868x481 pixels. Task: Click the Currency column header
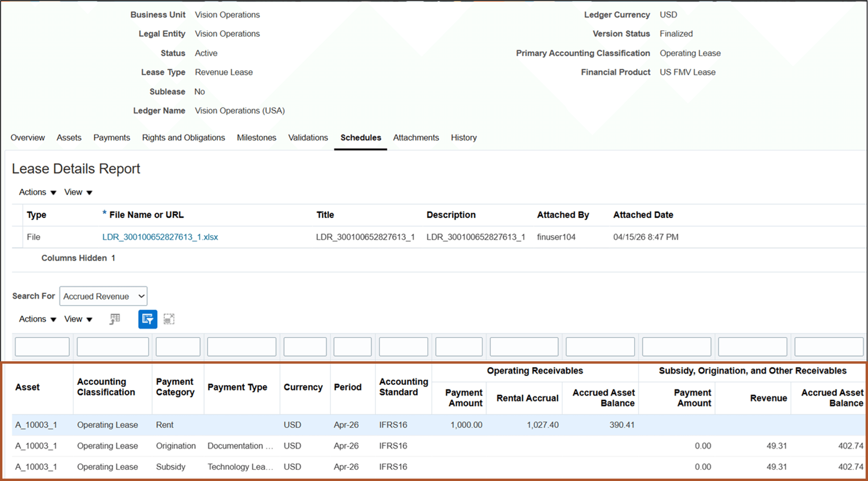[x=303, y=387]
